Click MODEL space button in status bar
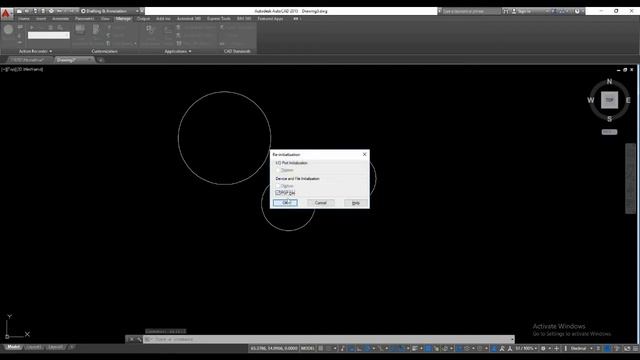Screen dimensions: 640x360 click(307, 348)
